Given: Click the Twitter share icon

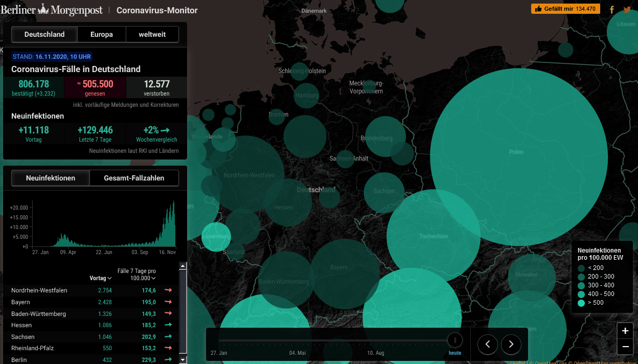Looking at the screenshot, I should [x=627, y=10].
